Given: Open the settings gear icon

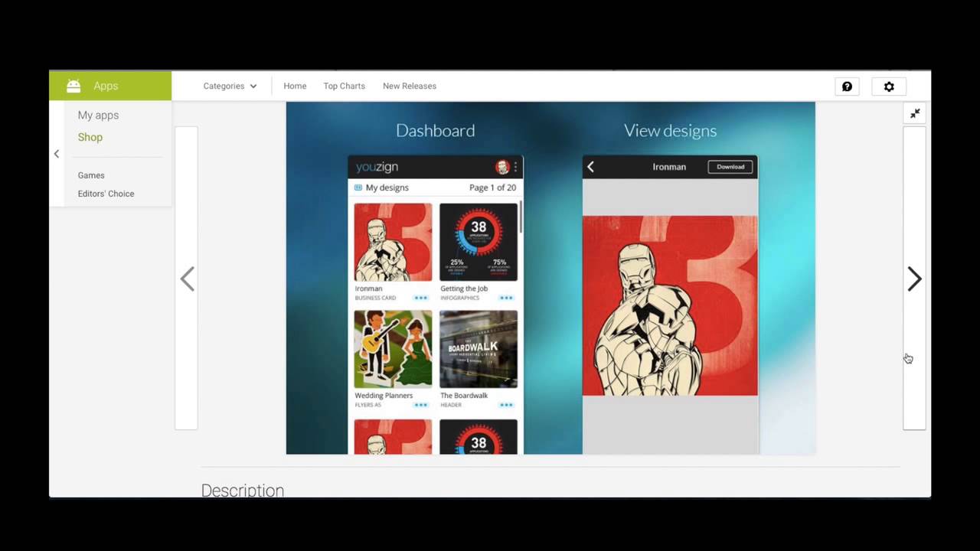Looking at the screenshot, I should [x=889, y=86].
